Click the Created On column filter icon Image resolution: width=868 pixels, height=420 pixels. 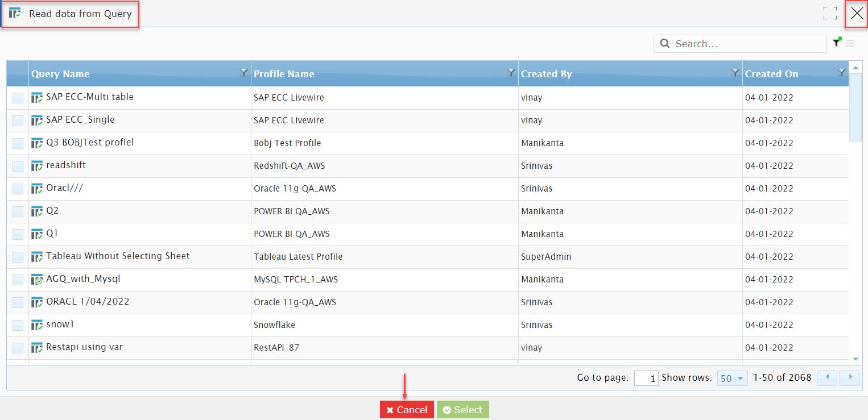[x=841, y=72]
